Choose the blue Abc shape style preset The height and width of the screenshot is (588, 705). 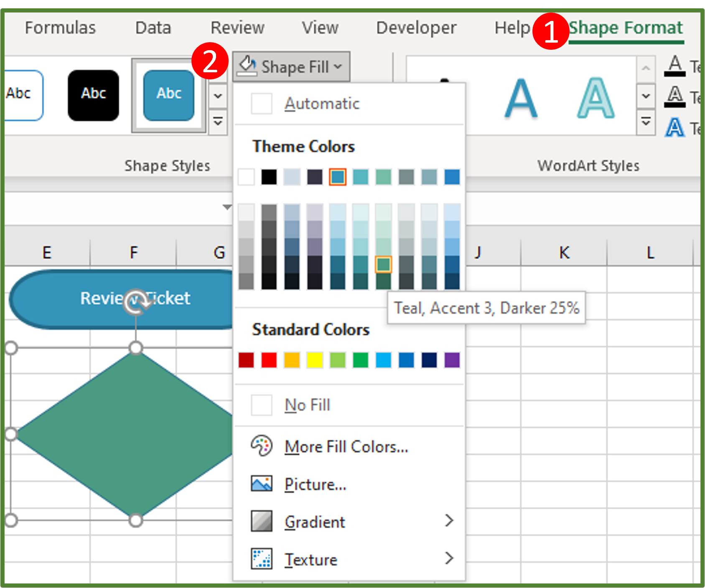pos(168,93)
